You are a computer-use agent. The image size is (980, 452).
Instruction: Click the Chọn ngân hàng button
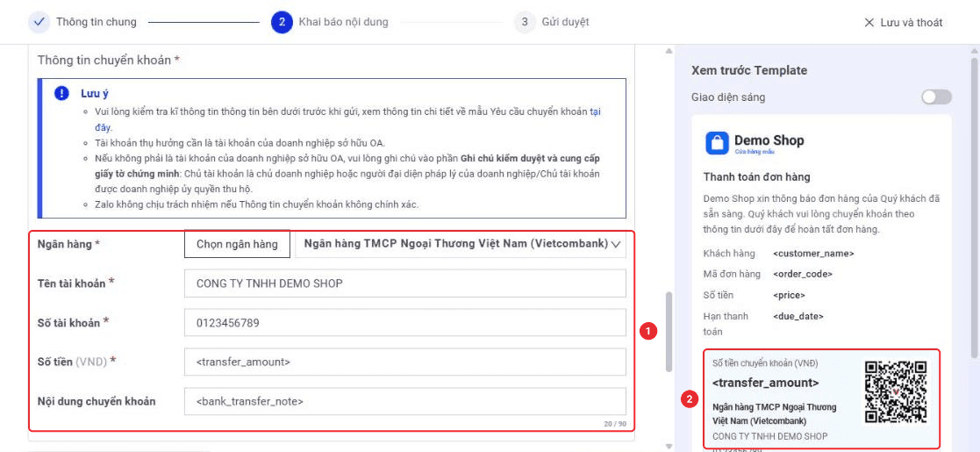click(237, 244)
